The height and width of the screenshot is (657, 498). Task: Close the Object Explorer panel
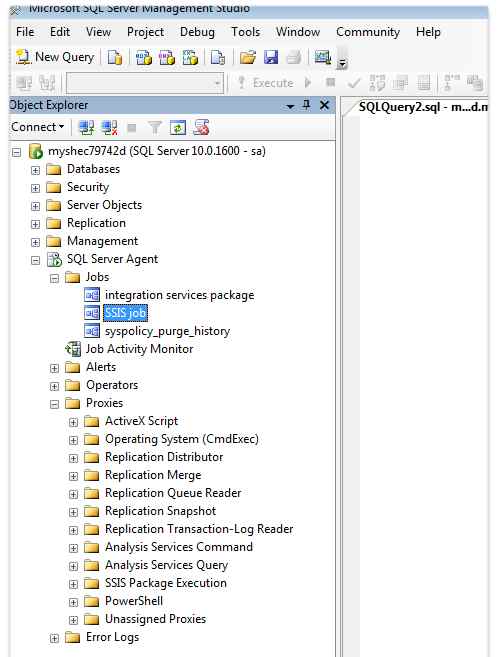click(x=324, y=105)
